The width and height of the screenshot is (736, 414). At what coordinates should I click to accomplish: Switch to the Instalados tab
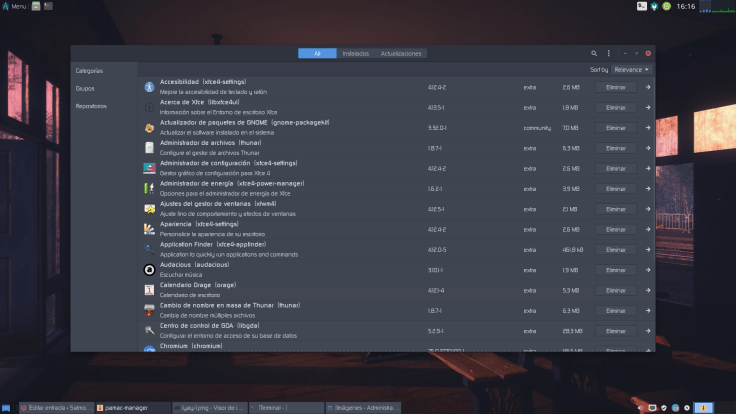(355, 53)
